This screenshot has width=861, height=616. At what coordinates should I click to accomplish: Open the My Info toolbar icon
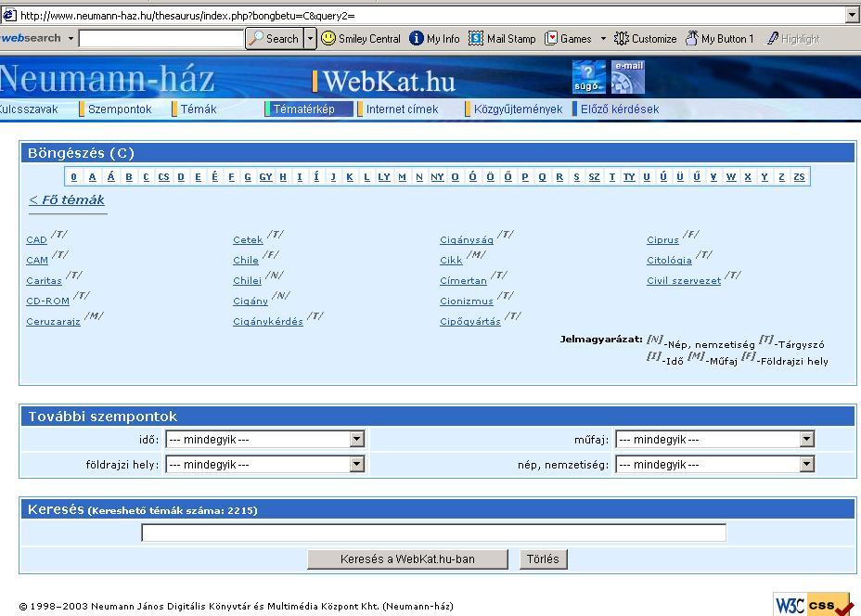pos(417,38)
